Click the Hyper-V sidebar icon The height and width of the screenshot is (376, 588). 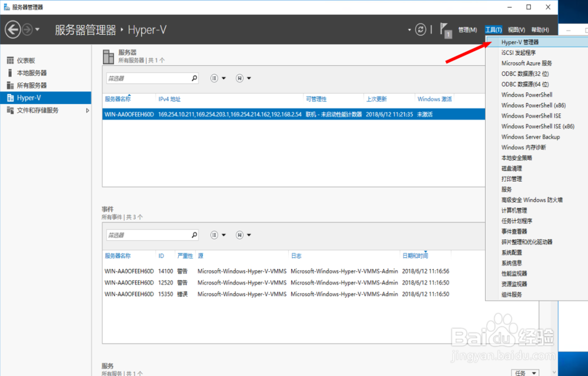(x=10, y=98)
